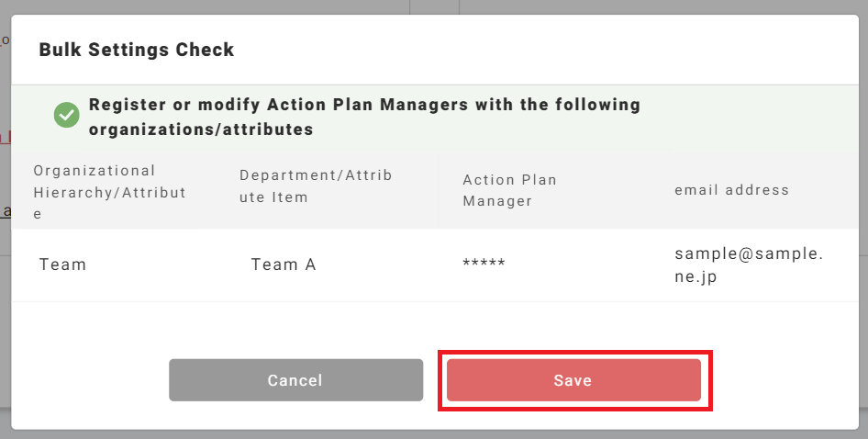Click the email address column header
Screen dimensions: 868x439
(x=731, y=190)
